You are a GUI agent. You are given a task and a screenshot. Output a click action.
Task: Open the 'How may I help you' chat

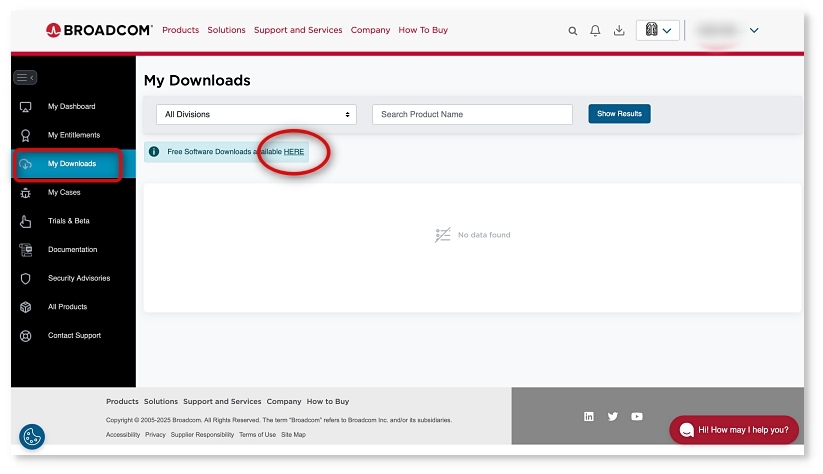734,430
